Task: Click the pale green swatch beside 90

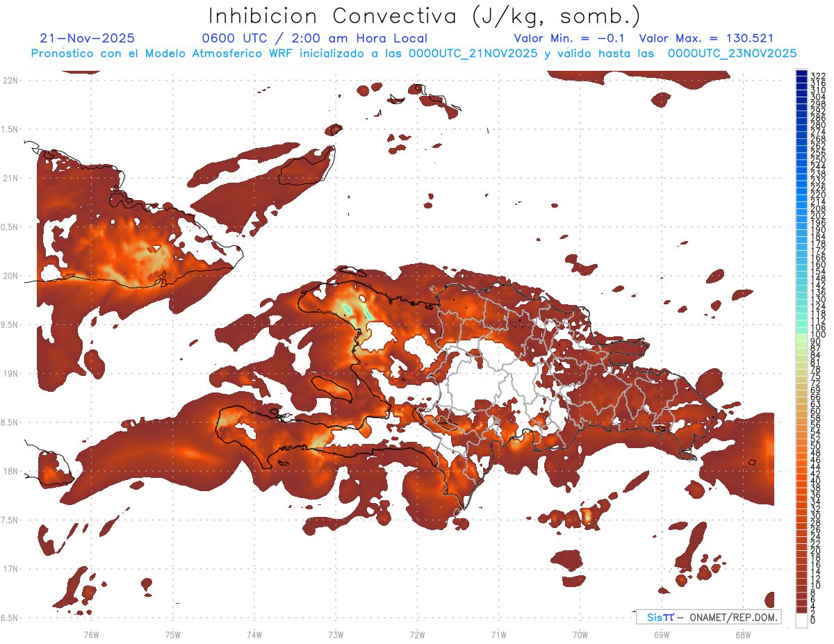Action: [801, 338]
